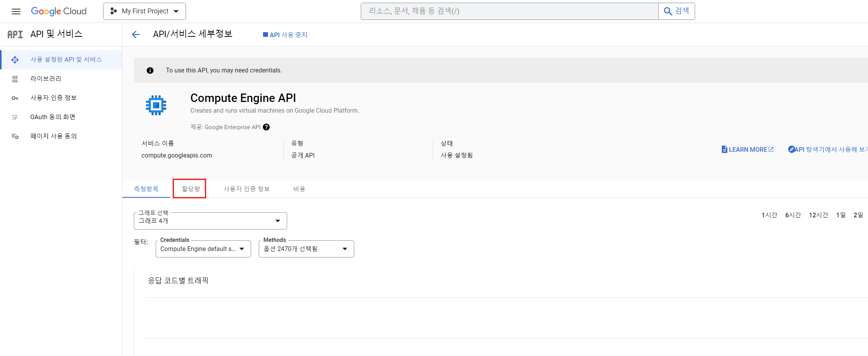
Task: Click the help question mark icon
Action: click(266, 127)
